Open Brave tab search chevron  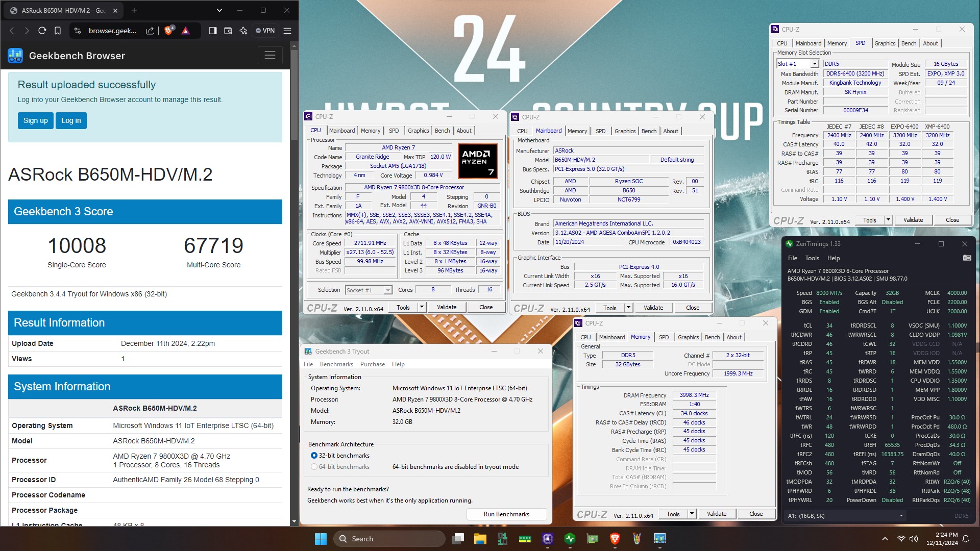tap(219, 10)
